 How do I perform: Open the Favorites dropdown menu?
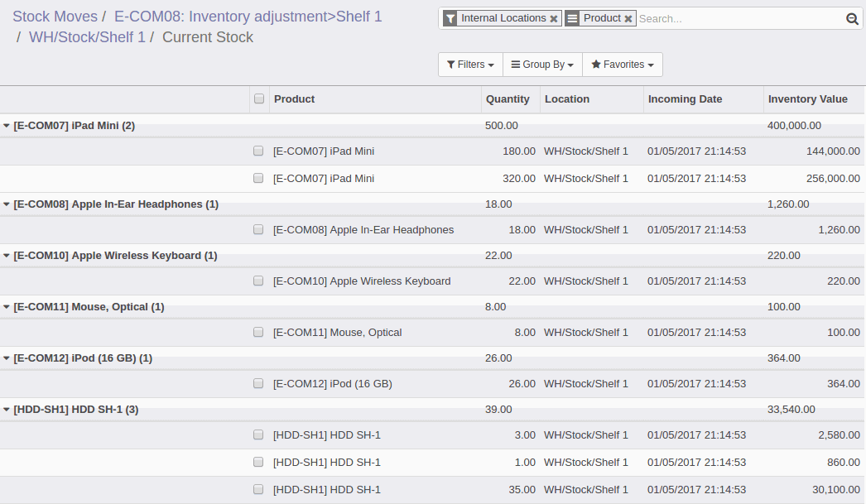[623, 65]
